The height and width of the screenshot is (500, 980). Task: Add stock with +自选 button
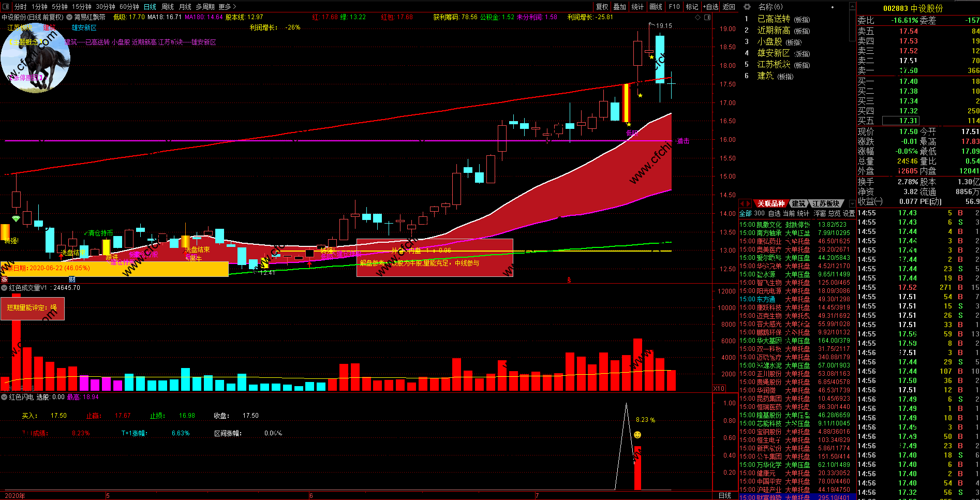pos(710,7)
